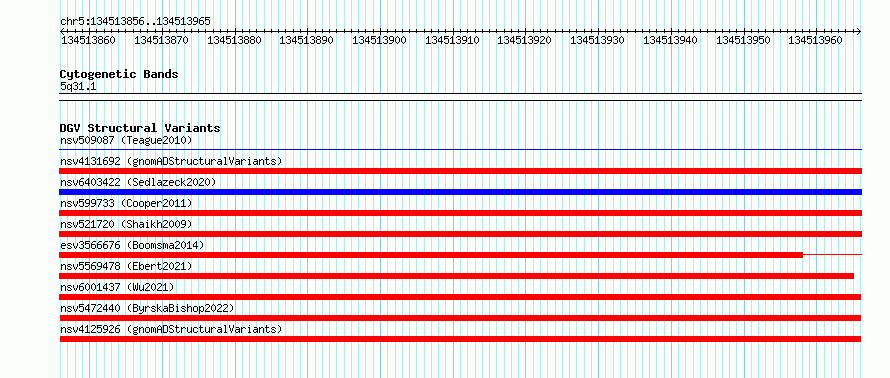The width and height of the screenshot is (890, 378).
Task: Click the red bar for nsv4131692
Action: click(x=460, y=171)
